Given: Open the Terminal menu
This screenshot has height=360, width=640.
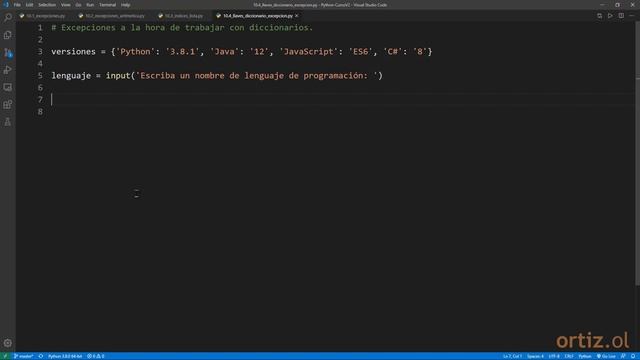Looking at the screenshot, I should point(107,5).
